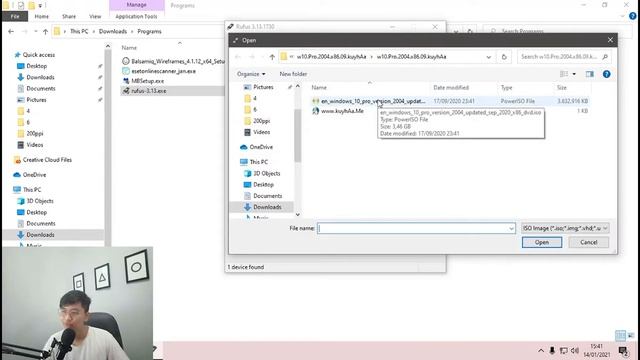Click Downloads in Explorer breadcrumb path

113,31
